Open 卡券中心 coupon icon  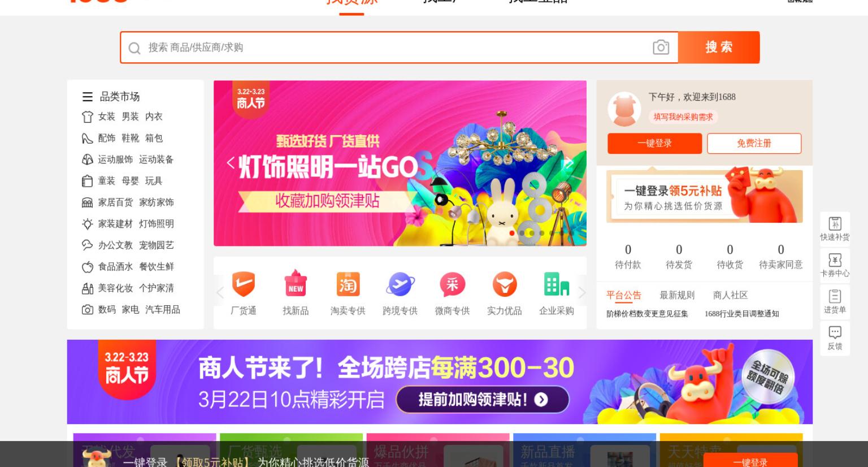pos(835,265)
